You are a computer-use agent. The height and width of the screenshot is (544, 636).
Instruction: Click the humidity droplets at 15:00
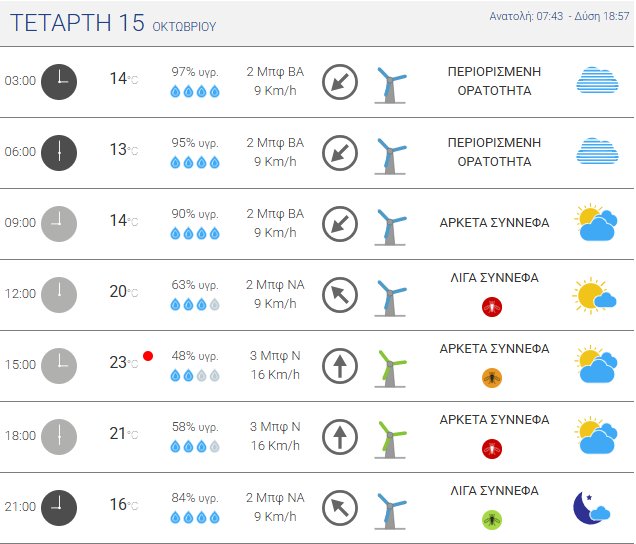pos(195,376)
